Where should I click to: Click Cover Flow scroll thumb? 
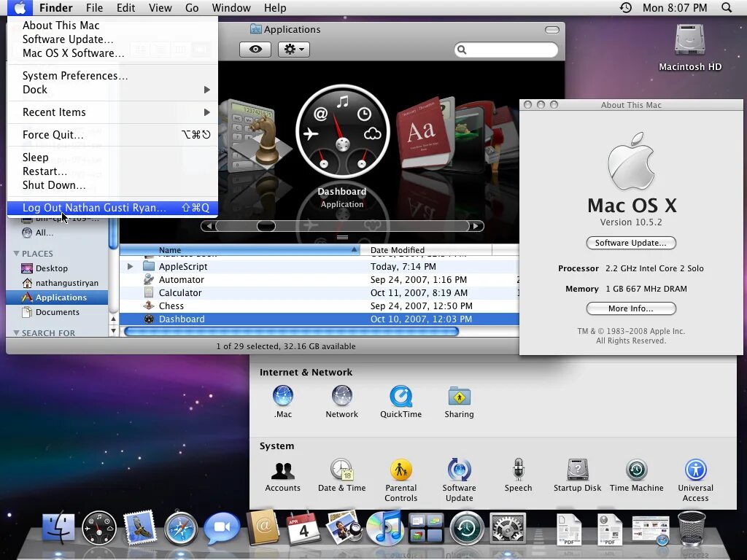(x=266, y=226)
